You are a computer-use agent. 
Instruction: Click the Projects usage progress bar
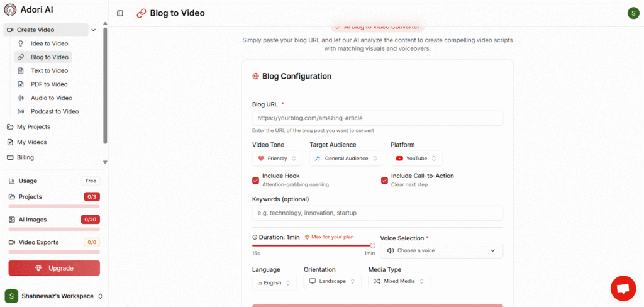tap(54, 206)
